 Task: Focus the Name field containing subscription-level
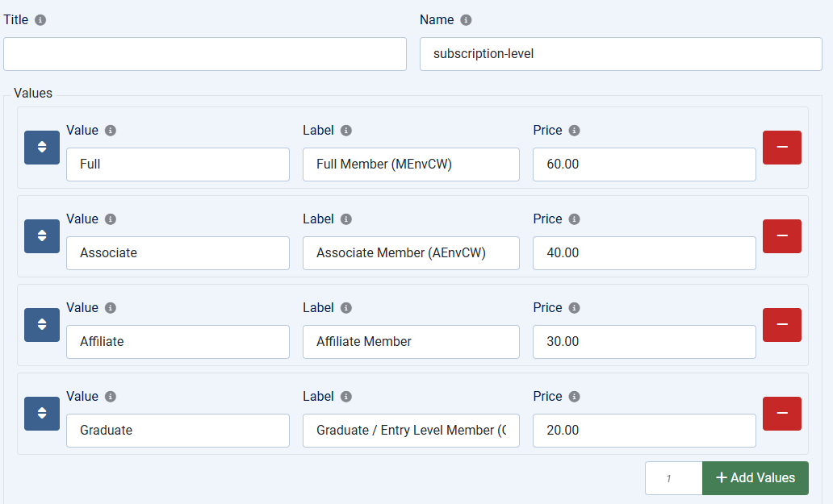click(620, 54)
